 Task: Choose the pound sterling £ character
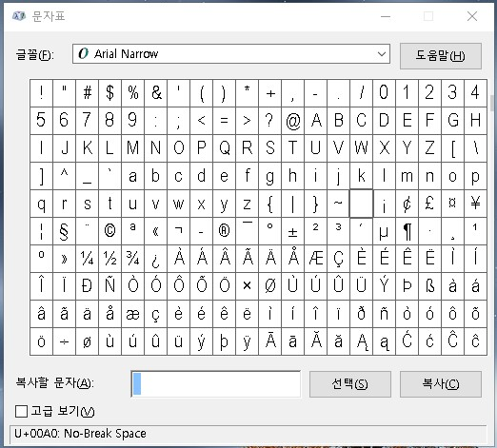point(429,204)
